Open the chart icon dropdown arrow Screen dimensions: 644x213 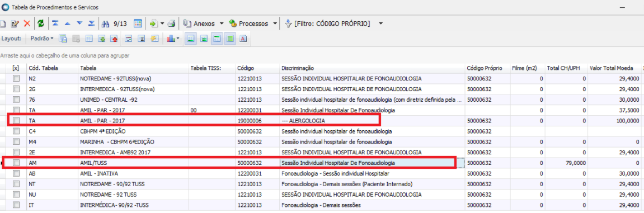(178, 39)
